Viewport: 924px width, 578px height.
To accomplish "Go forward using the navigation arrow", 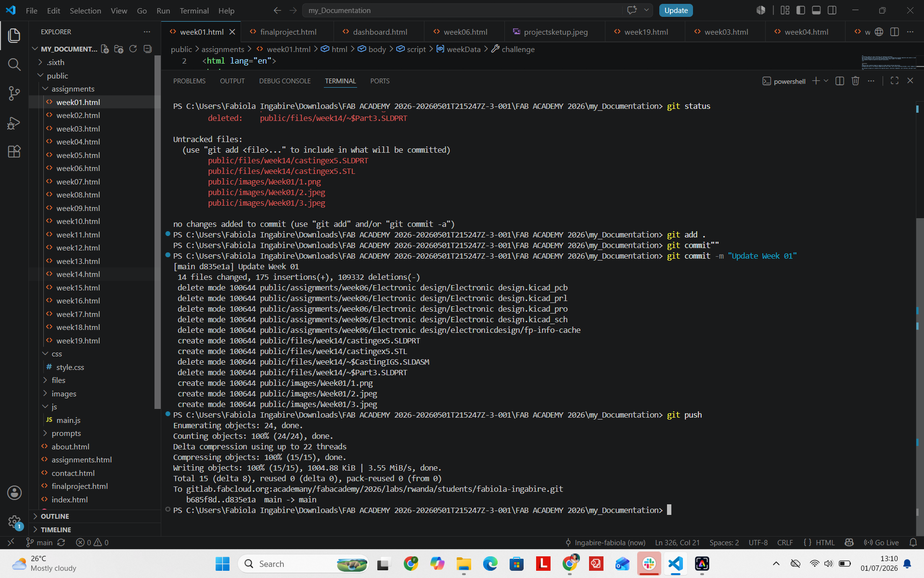I will click(293, 10).
